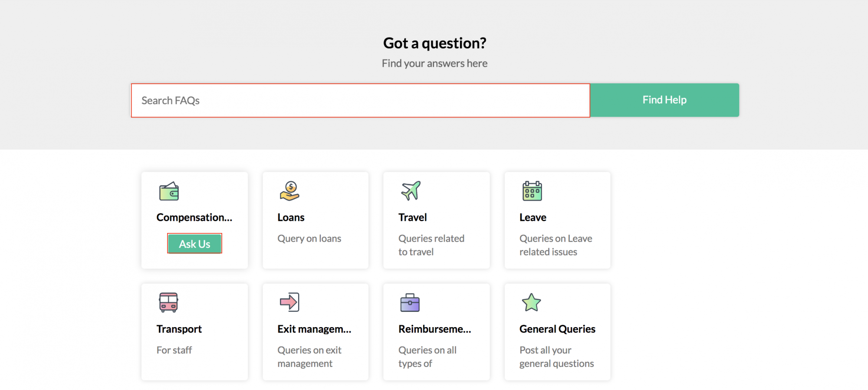Screen dimensions: 868x390
Task: Open the Travel category title
Action: [413, 217]
